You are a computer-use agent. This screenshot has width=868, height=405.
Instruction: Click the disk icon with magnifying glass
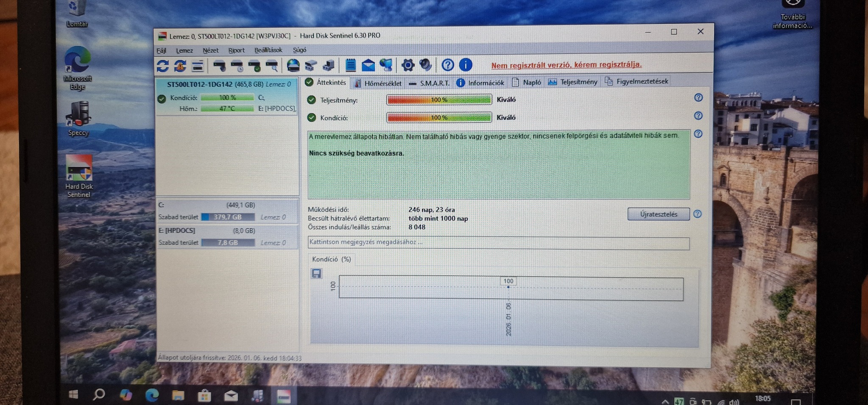pos(271,66)
